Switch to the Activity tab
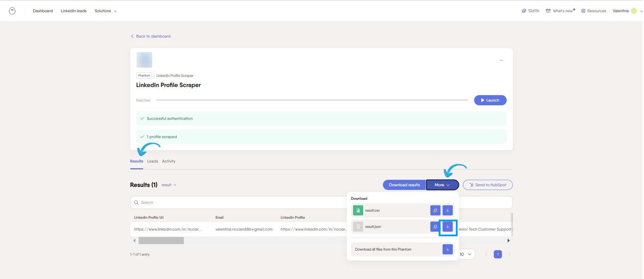This screenshot has width=644, height=279. pyautogui.click(x=169, y=161)
